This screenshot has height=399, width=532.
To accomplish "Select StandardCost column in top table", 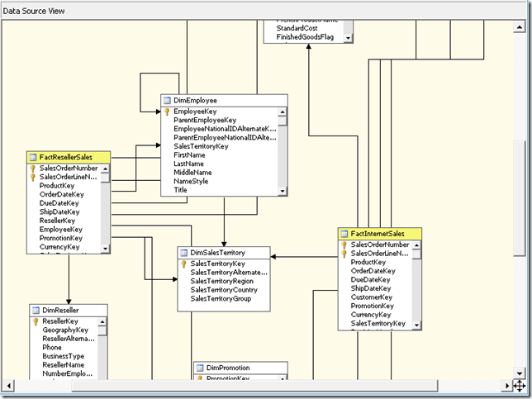I will [297, 28].
